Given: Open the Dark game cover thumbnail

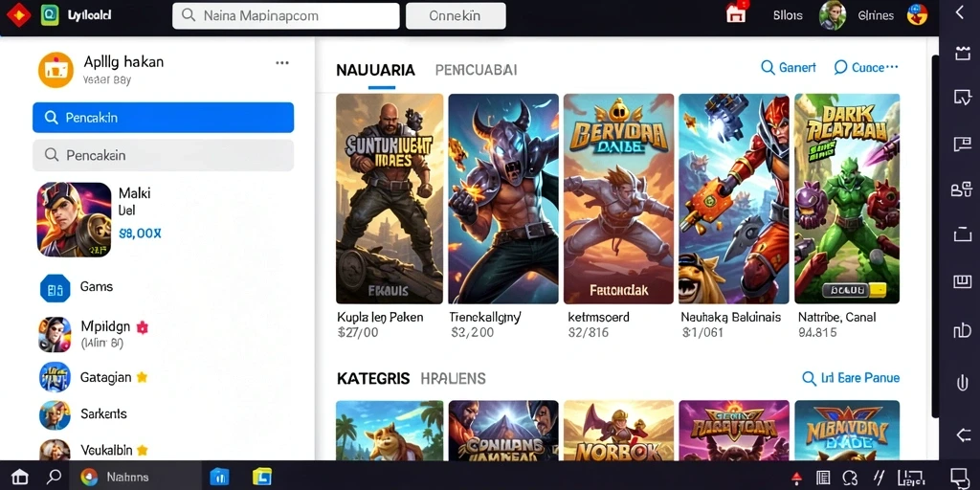Looking at the screenshot, I should (x=847, y=199).
